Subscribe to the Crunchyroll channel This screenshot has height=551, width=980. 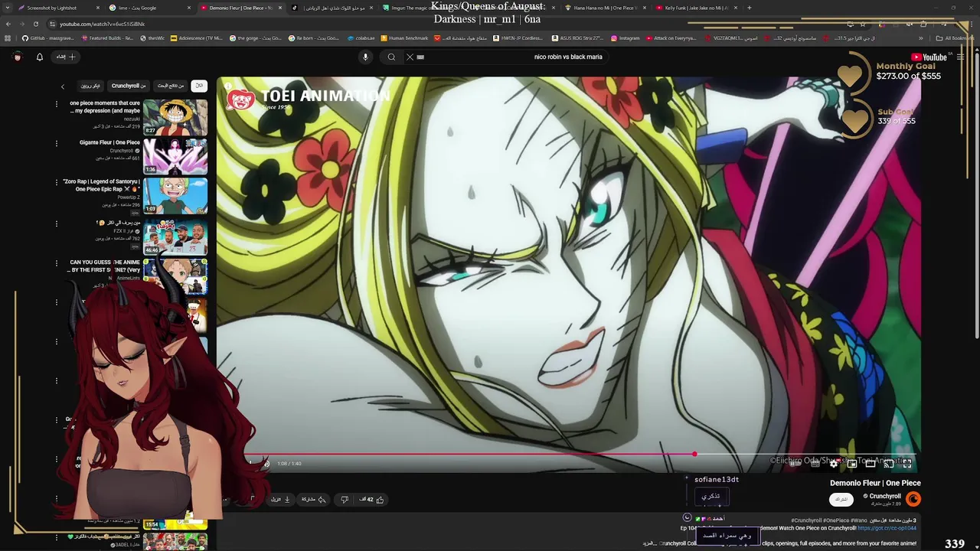[841, 499]
